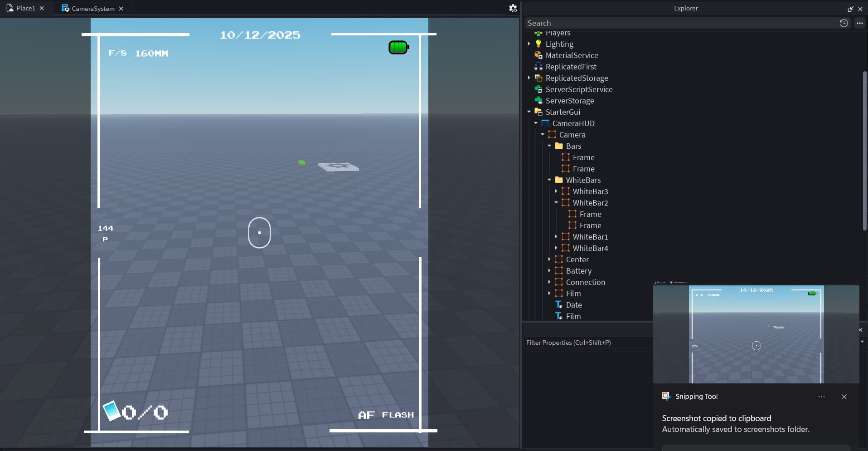Click the ReplicatedFirst icon in Explorer

click(538, 66)
